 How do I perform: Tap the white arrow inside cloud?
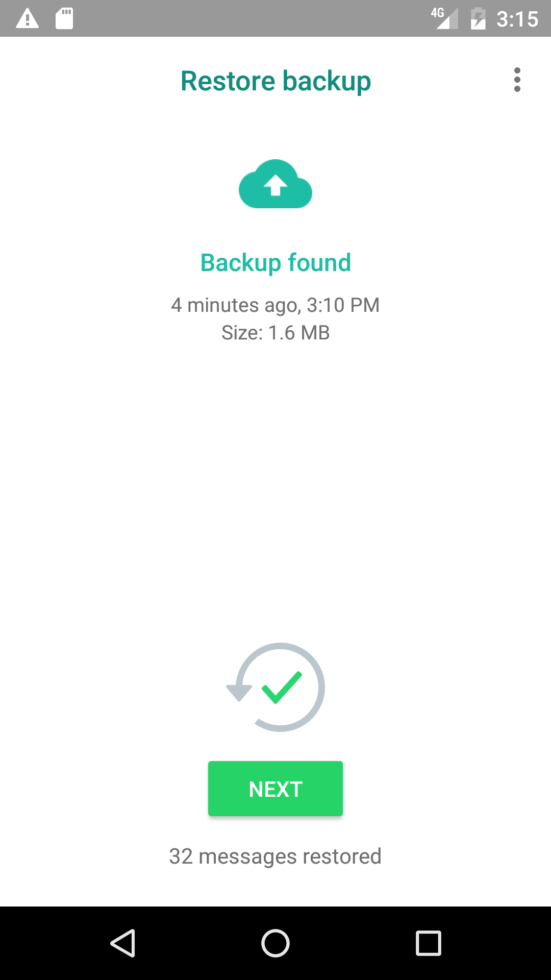(275, 185)
